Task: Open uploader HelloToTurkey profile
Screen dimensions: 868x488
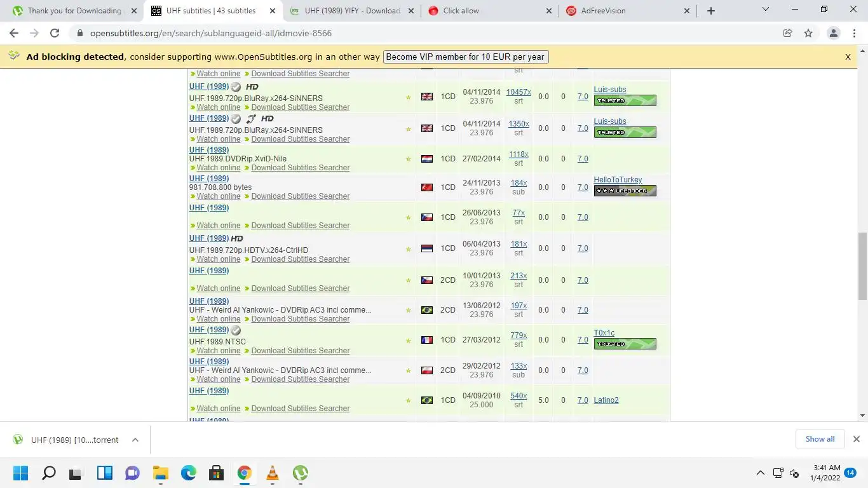Action: pos(618,180)
